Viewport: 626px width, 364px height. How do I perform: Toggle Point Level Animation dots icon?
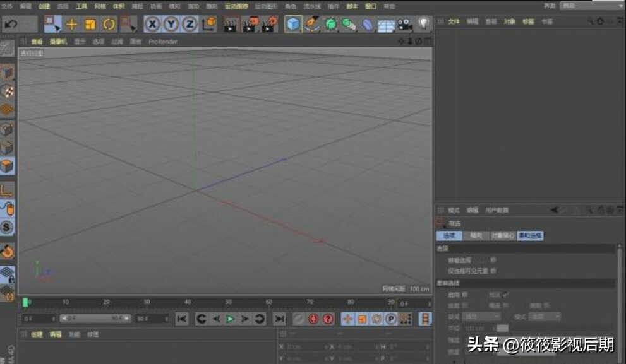pos(406,319)
